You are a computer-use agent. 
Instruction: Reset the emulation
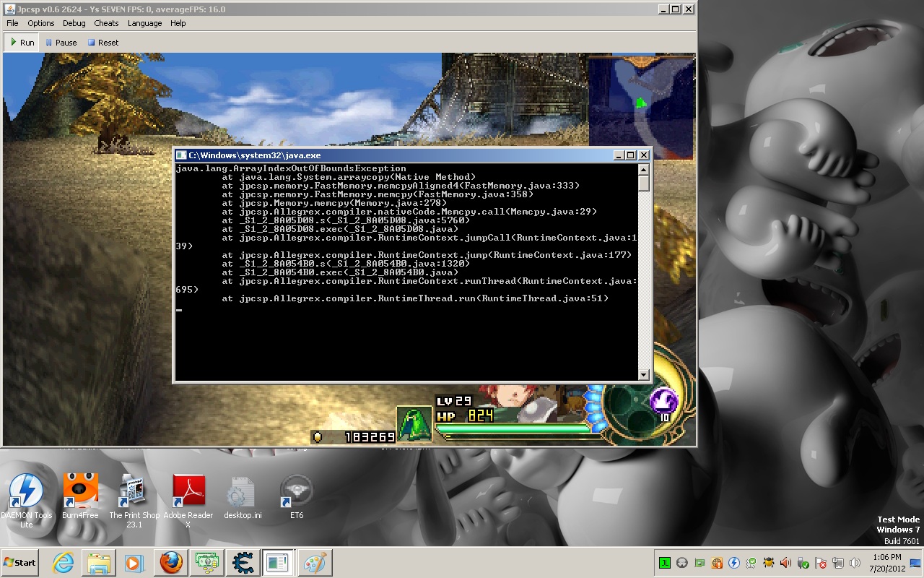(x=103, y=43)
